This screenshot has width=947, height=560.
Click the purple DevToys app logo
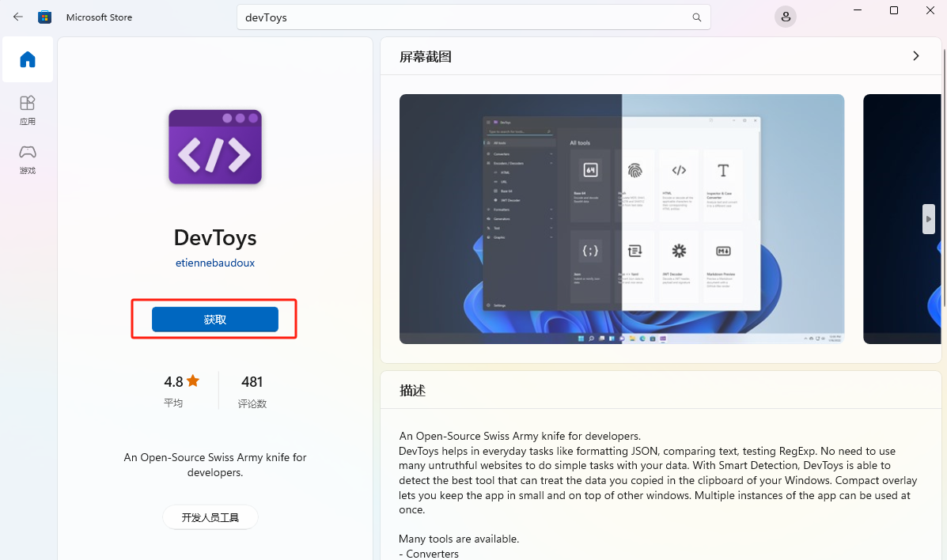pos(214,146)
